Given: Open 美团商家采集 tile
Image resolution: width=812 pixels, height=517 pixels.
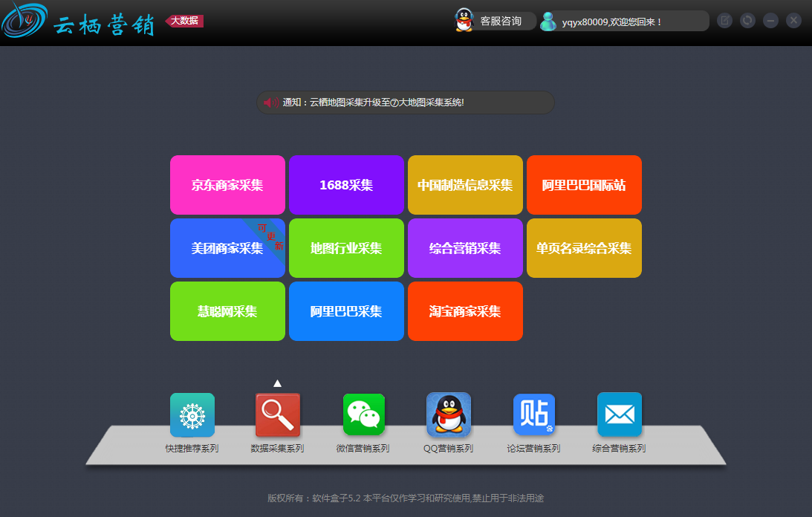Looking at the screenshot, I should point(227,248).
